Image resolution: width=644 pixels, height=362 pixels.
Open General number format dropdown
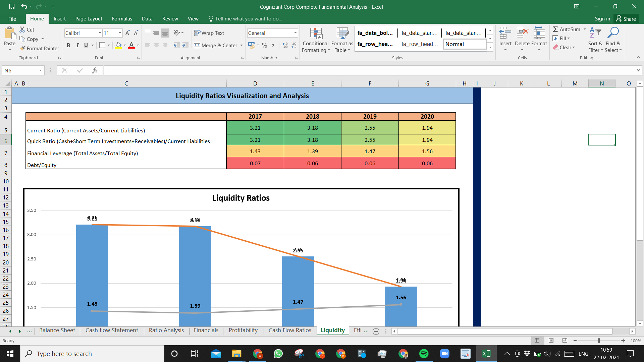click(x=296, y=33)
